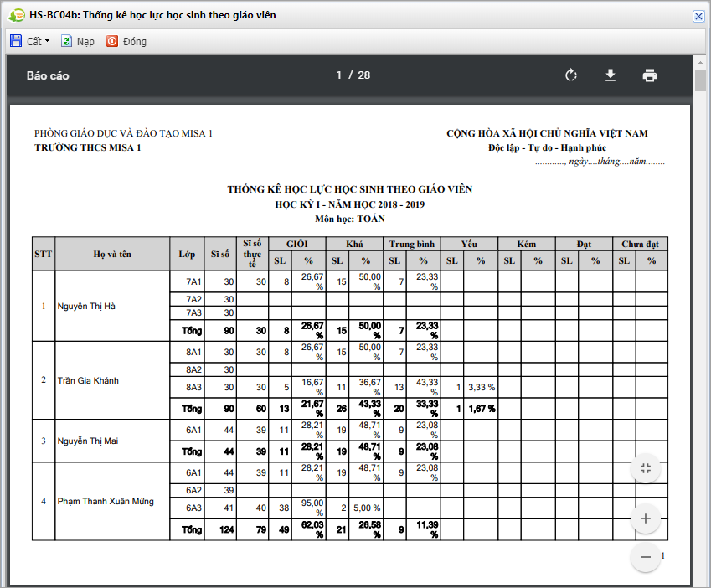Click the Lớp column header
Viewport: 711px width, 588px height.
pyautogui.click(x=187, y=254)
